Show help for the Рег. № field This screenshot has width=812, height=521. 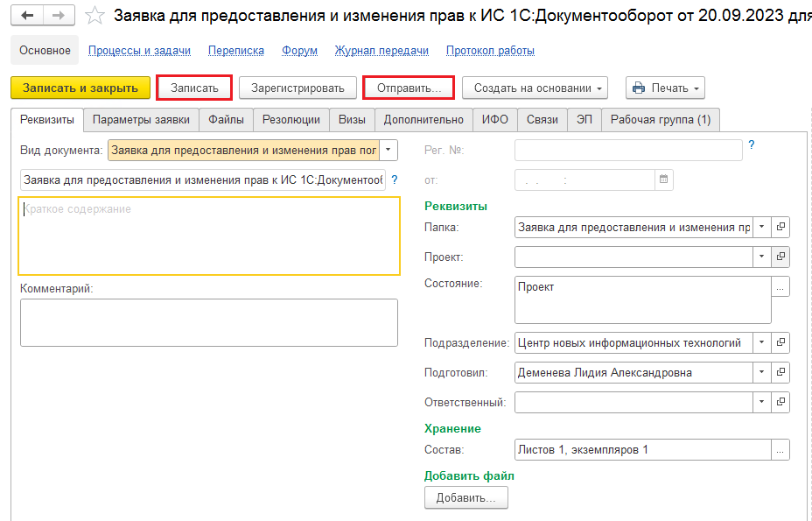(x=752, y=145)
